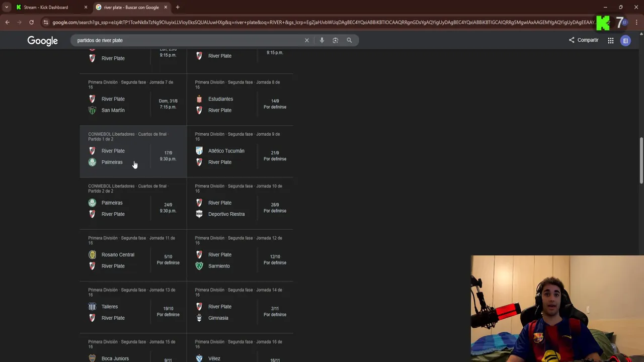This screenshot has width=644, height=362.
Task: Open Rosario Central vs River Plate match
Action: tap(133, 255)
